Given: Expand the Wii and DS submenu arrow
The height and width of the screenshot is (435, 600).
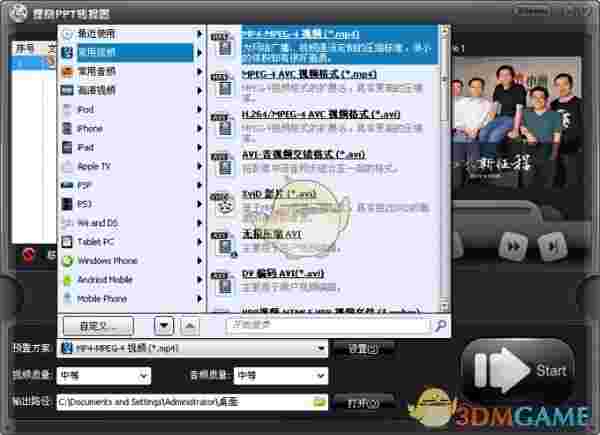Looking at the screenshot, I should coord(199,223).
